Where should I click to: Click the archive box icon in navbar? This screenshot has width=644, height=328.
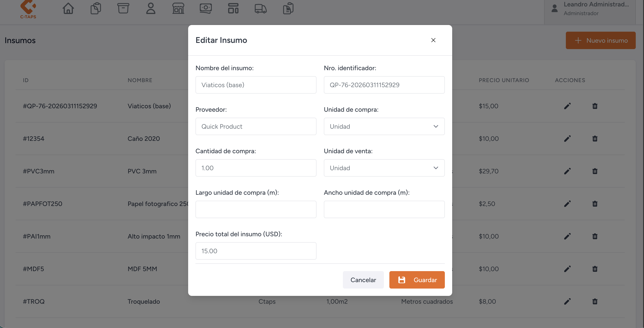tap(123, 8)
